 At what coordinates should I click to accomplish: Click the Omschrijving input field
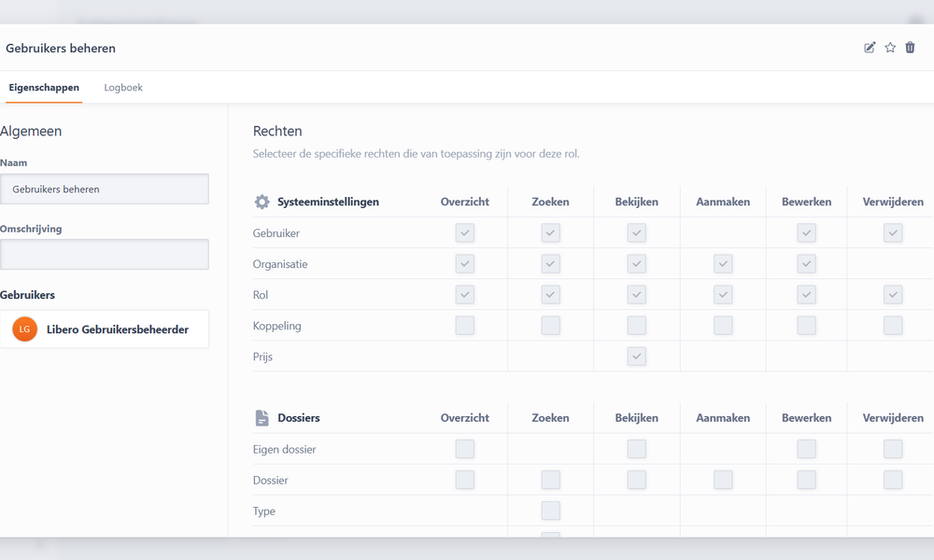(105, 254)
